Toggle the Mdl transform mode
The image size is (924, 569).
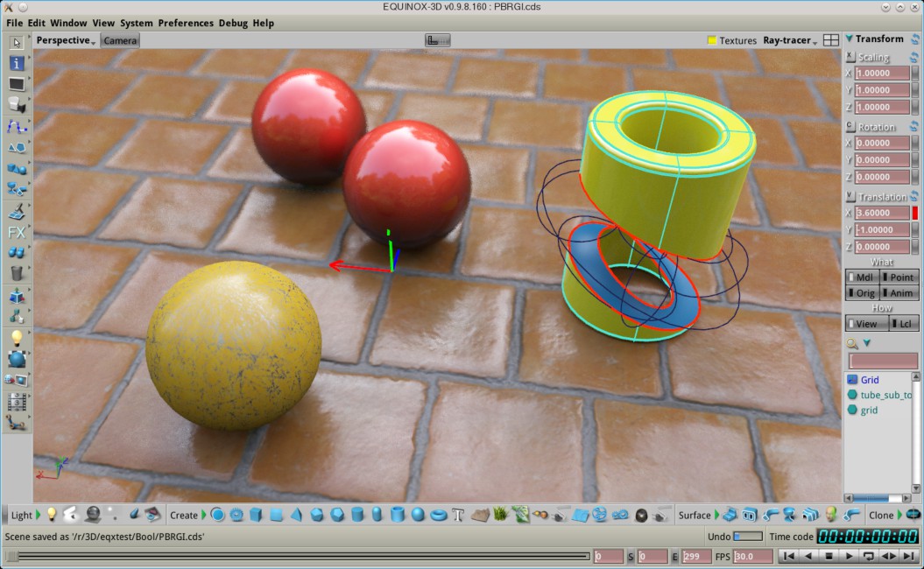[862, 277]
